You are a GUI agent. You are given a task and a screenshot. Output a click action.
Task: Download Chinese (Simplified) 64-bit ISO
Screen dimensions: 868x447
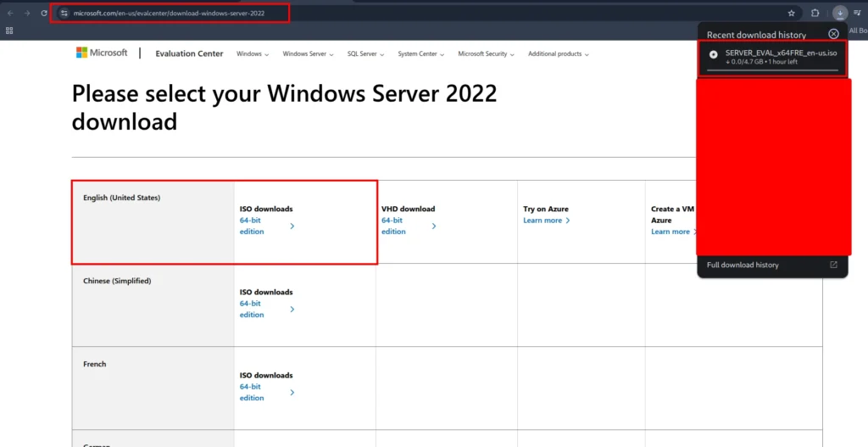click(x=267, y=309)
